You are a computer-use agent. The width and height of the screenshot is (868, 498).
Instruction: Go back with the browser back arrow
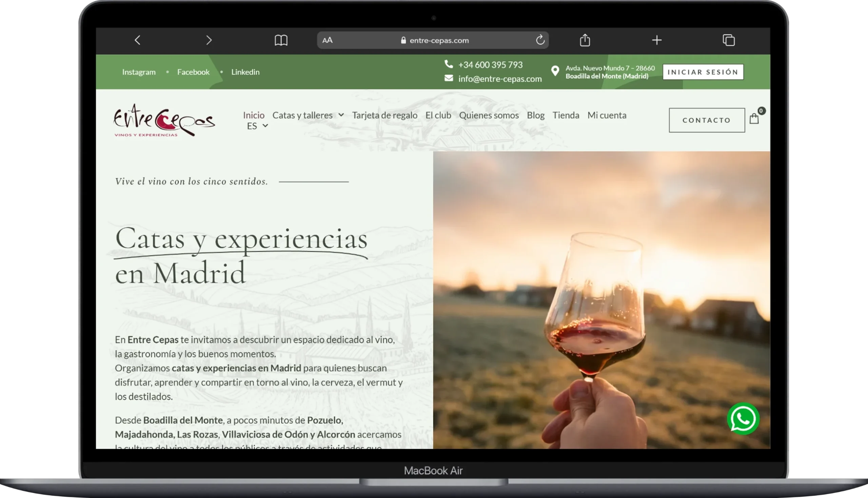click(x=138, y=40)
